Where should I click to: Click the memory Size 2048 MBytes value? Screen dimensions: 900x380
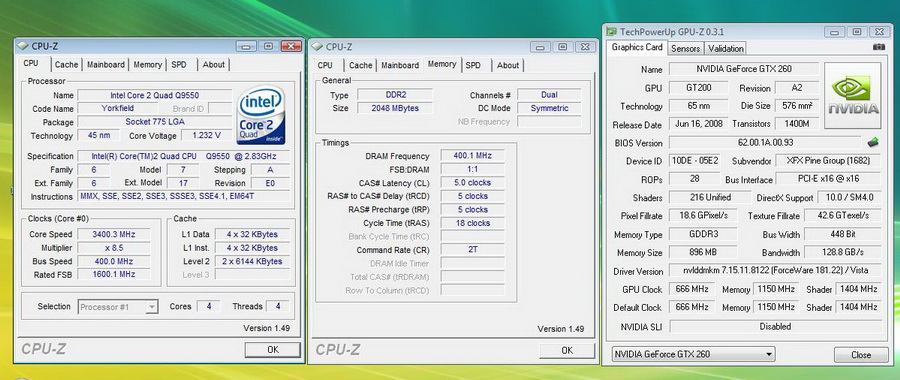coord(395,108)
